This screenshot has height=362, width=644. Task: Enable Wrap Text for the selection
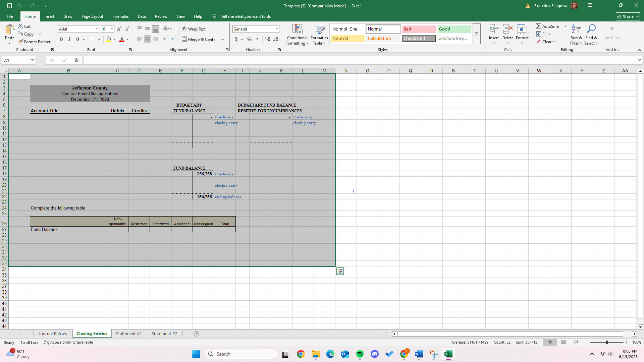click(194, 29)
